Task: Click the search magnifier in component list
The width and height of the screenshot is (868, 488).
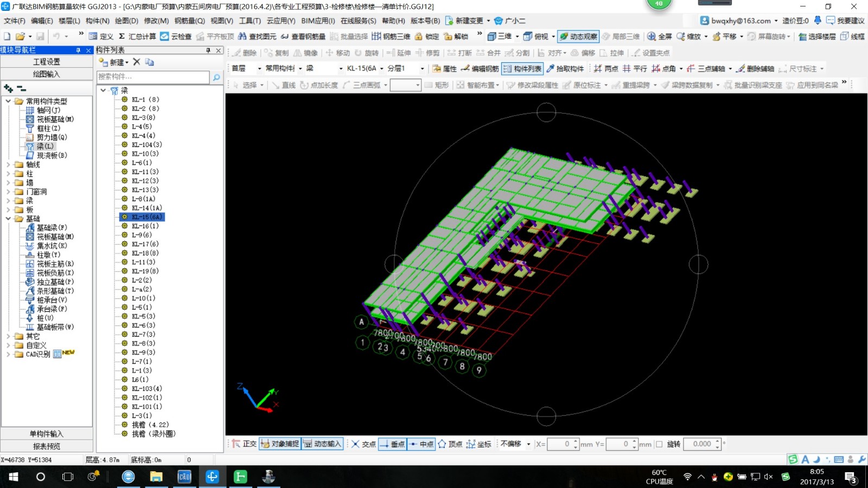Action: (216, 77)
